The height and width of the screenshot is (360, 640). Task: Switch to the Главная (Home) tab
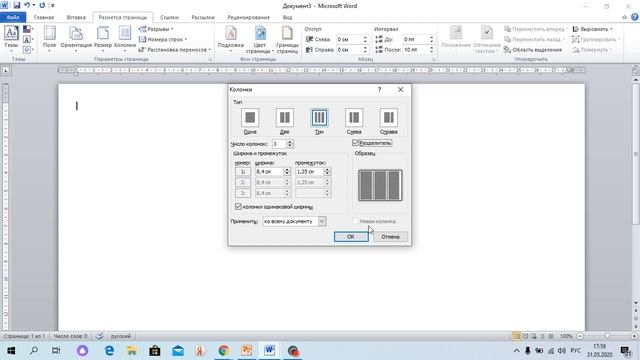(x=44, y=18)
